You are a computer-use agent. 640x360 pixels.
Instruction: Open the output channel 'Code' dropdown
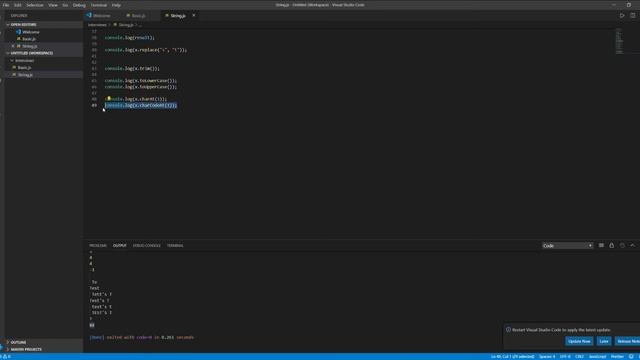[567, 246]
